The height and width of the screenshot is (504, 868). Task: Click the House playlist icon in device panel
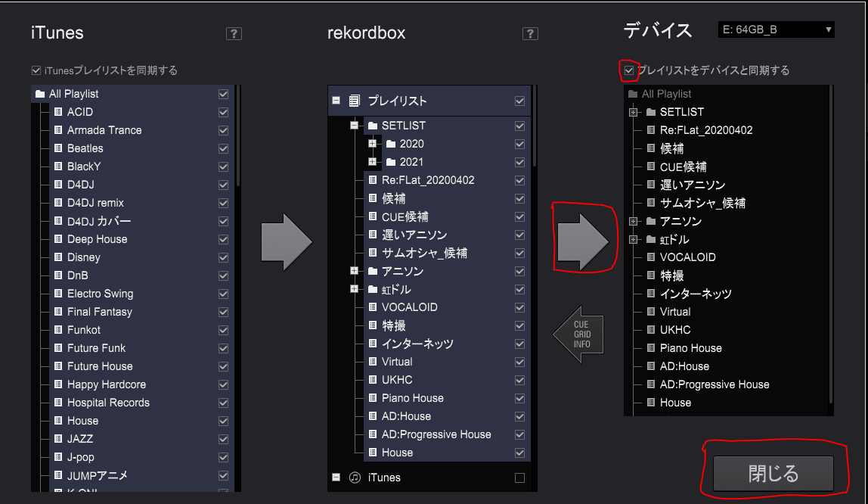tap(651, 403)
